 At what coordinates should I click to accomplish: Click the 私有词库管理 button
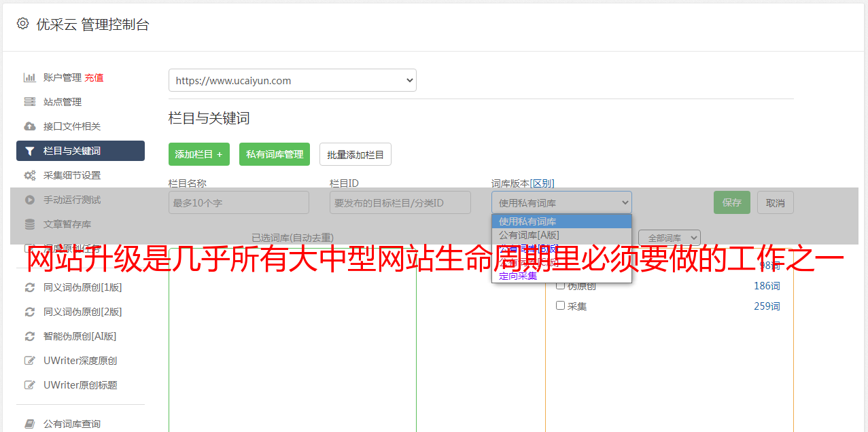point(275,154)
